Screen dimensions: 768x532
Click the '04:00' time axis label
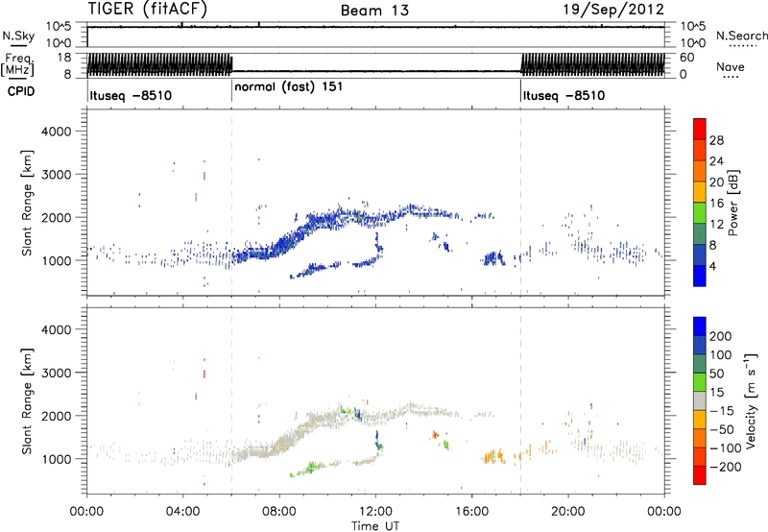pyautogui.click(x=182, y=512)
